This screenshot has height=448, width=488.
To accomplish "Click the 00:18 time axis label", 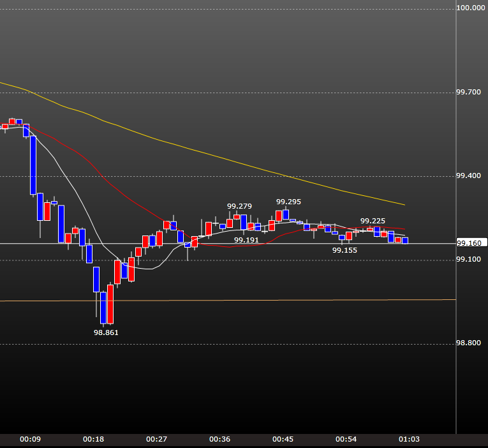I will (93, 439).
